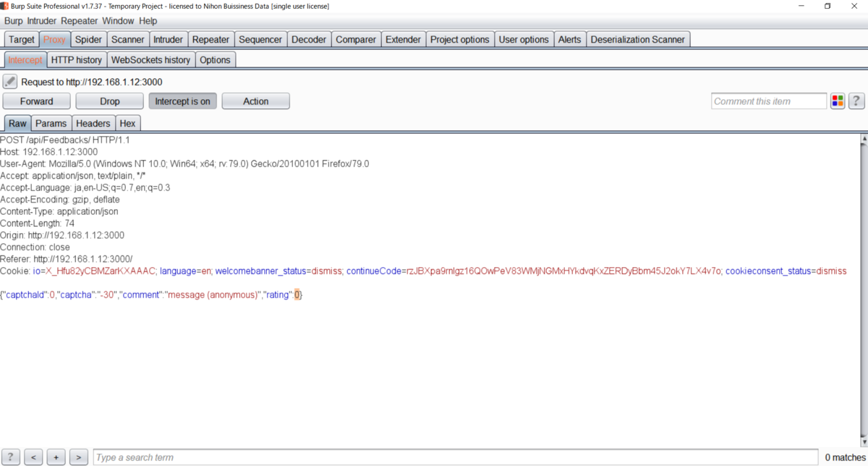Click the previous match '<' button
The width and height of the screenshot is (868, 466).
click(x=33, y=457)
